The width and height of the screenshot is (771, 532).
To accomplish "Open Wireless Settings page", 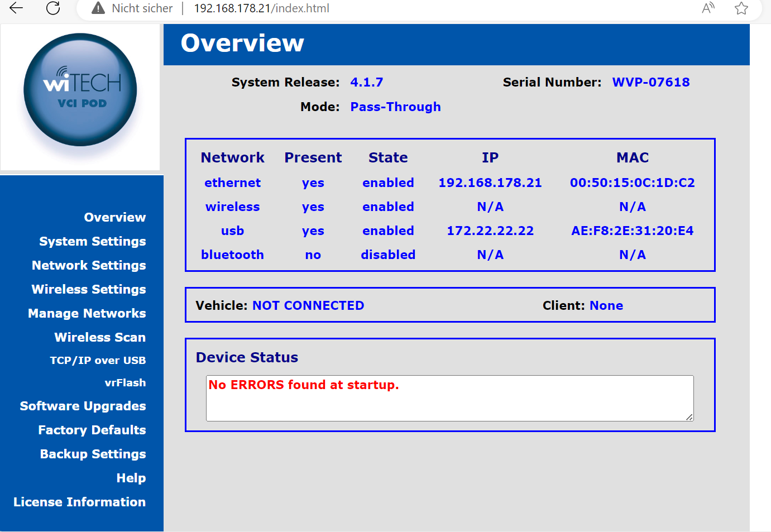I will (89, 289).
